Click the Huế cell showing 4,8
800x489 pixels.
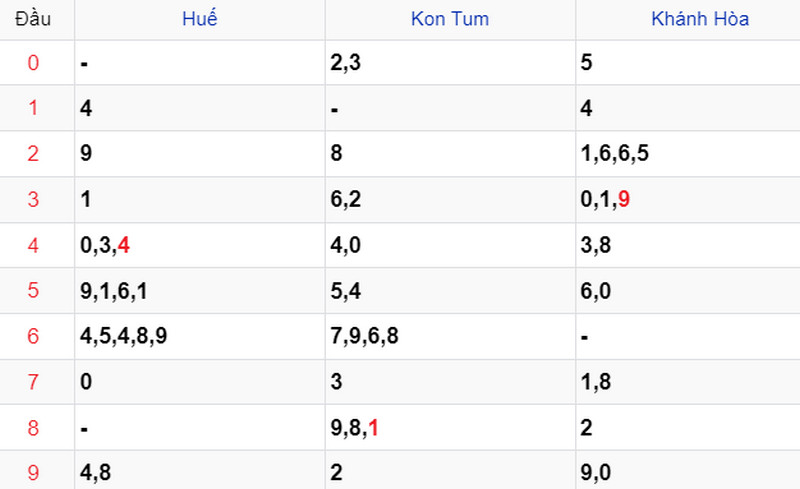(200, 470)
